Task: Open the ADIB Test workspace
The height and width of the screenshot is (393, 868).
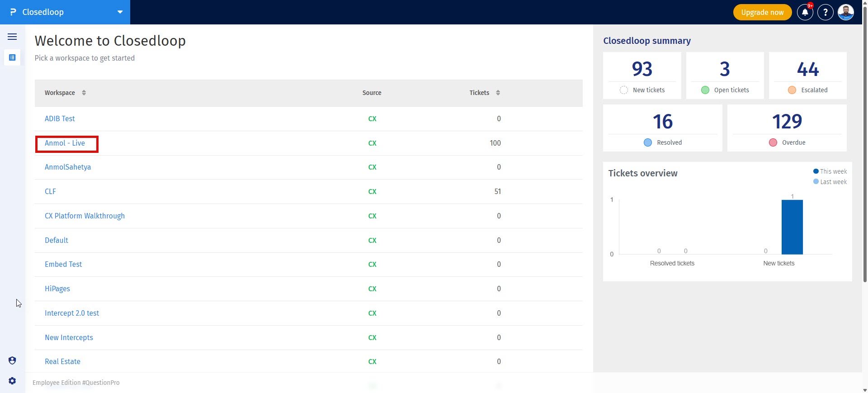Action: tap(60, 118)
